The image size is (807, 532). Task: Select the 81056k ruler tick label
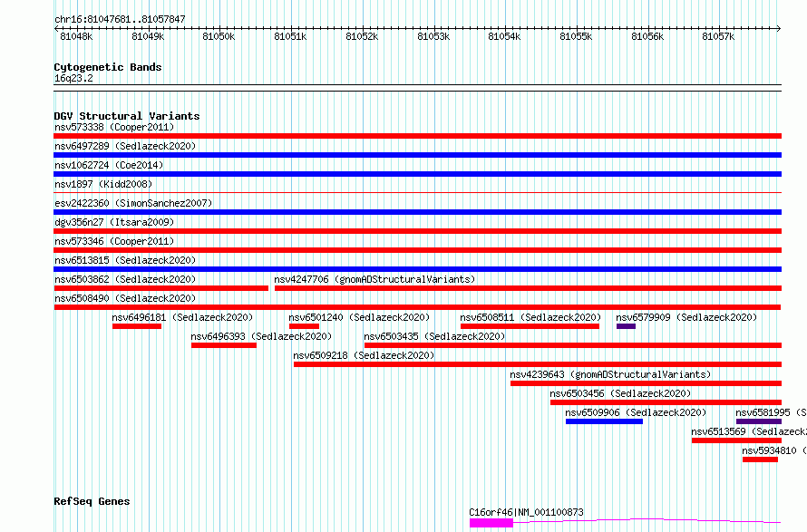pos(647,36)
